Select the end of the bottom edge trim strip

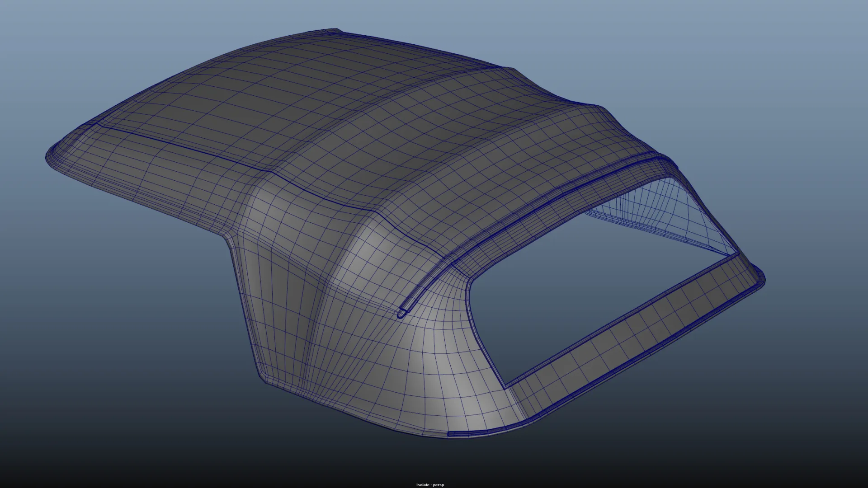click(x=451, y=434)
